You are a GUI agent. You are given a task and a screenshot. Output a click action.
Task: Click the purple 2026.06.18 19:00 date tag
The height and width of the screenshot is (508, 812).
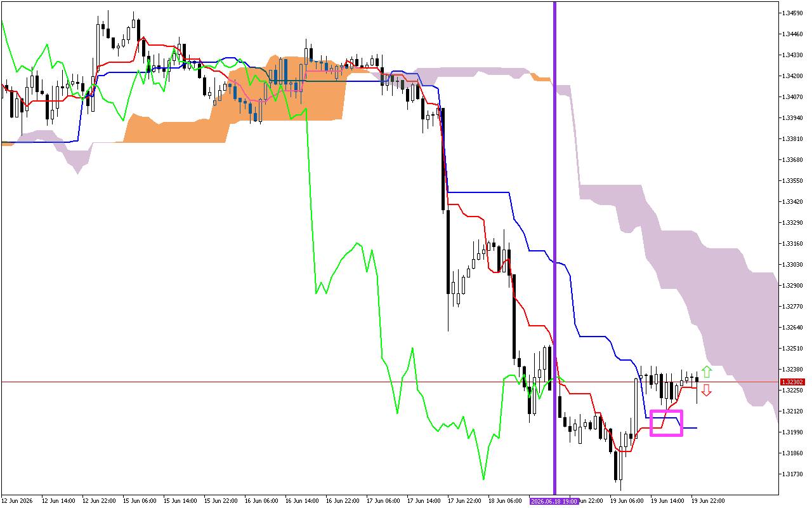coord(554,501)
